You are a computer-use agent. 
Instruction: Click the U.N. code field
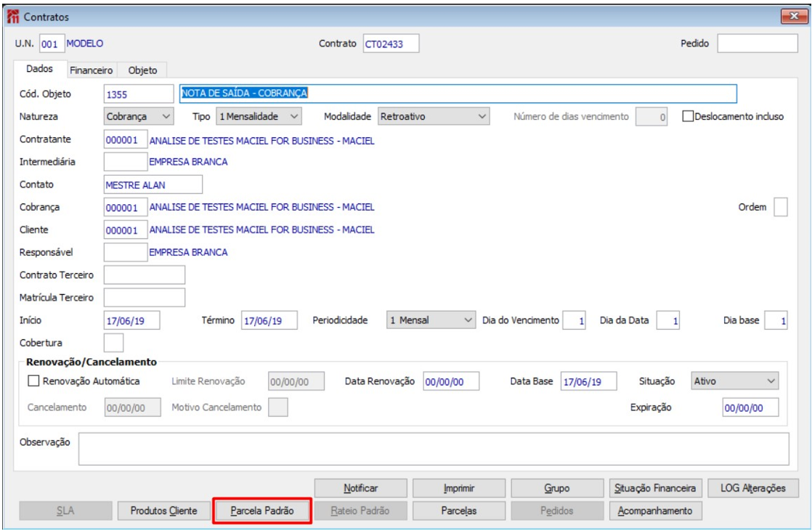pyautogui.click(x=52, y=44)
